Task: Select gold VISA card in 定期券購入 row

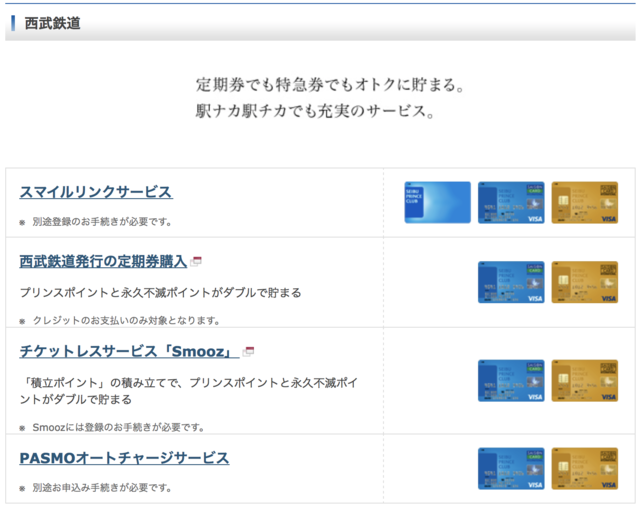Action: (x=584, y=282)
